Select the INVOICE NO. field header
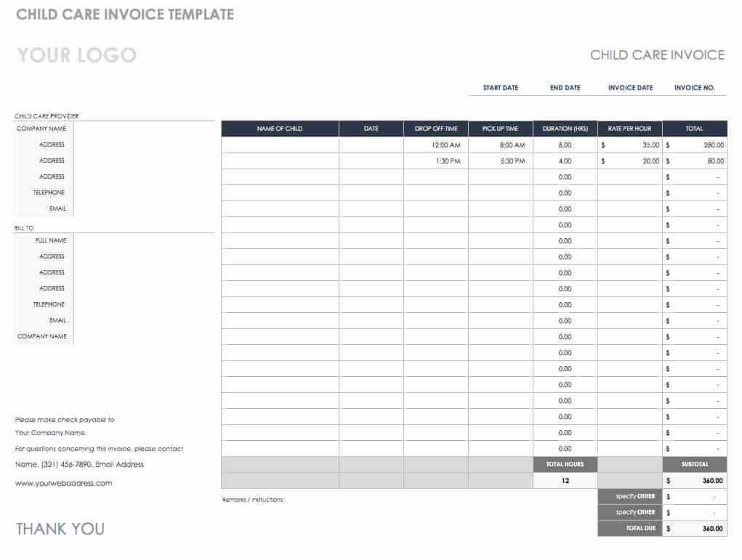 coord(694,88)
